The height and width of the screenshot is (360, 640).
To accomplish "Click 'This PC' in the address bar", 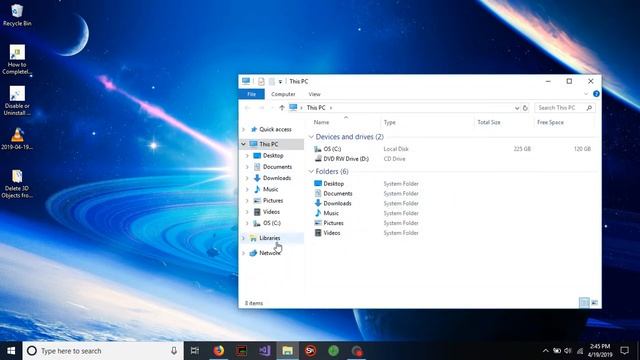I will [x=316, y=108].
